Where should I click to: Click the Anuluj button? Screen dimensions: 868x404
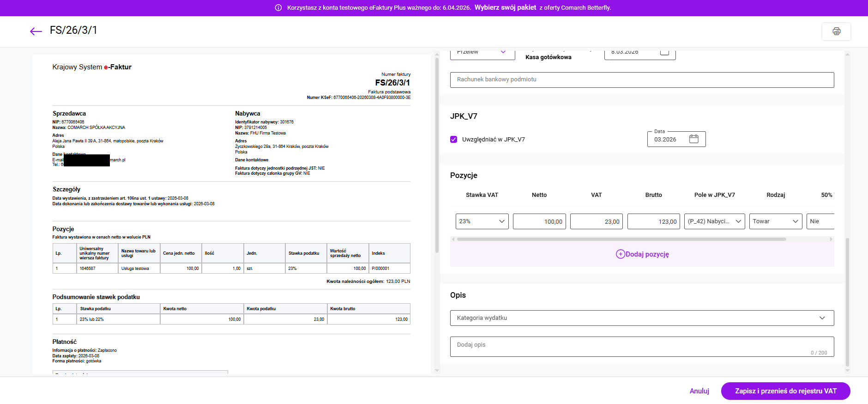click(699, 391)
